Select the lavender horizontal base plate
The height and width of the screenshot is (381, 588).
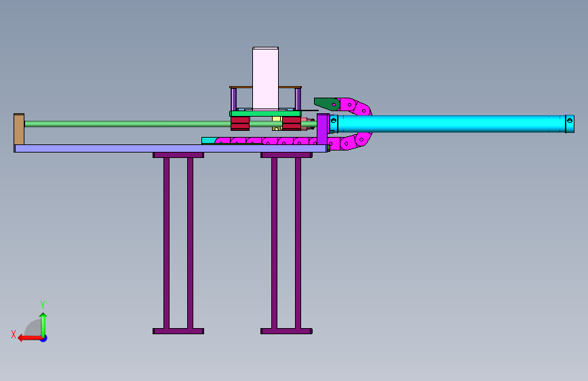click(x=171, y=148)
